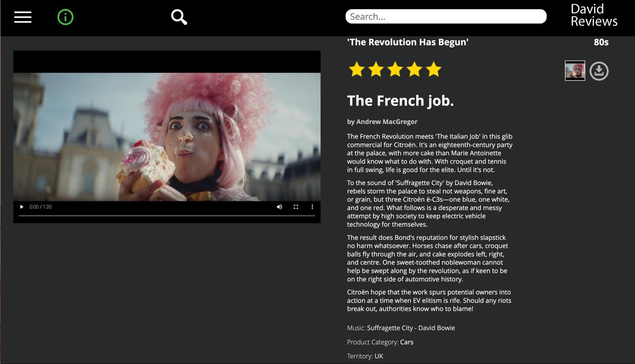Viewport: 635px width, 364px height.
Task: Click the first rating star
Action: coord(357,69)
